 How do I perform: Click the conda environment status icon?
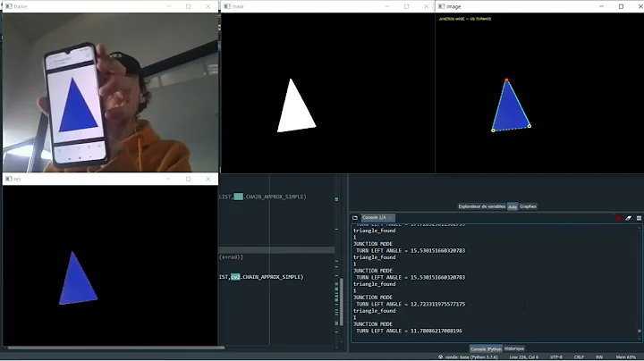tap(441, 357)
